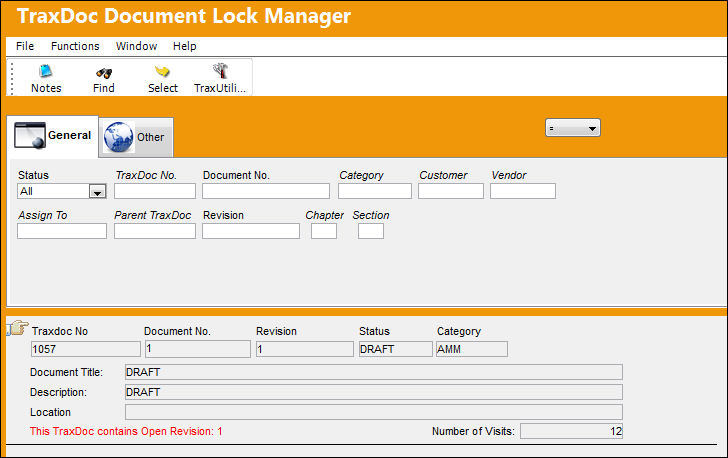Expand the Status dropdown set to All
The height and width of the screenshot is (458, 728).
tap(98, 191)
